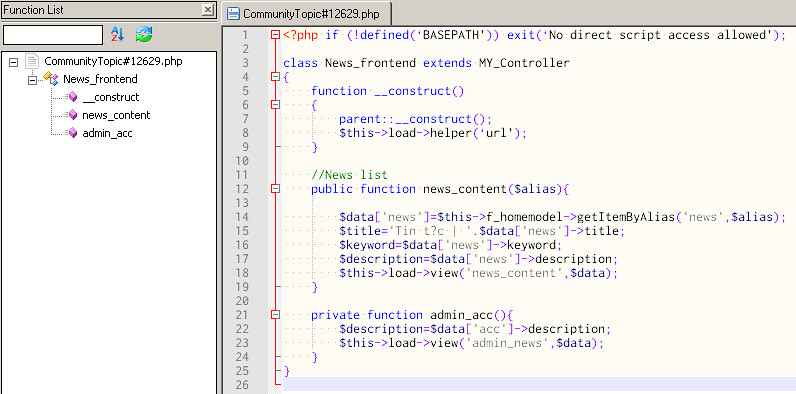
Task: Switch to the CommunityTopic#12629.php editor tab
Action: pos(307,14)
